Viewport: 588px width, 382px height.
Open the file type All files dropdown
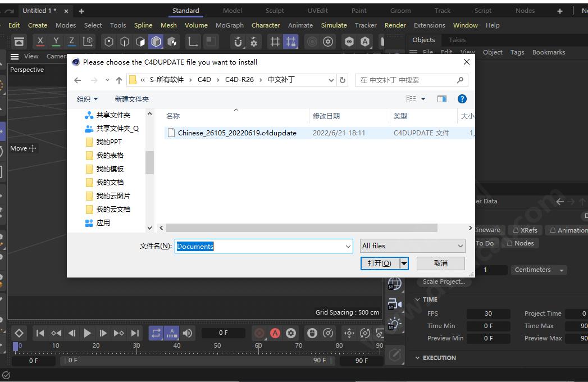pos(413,246)
